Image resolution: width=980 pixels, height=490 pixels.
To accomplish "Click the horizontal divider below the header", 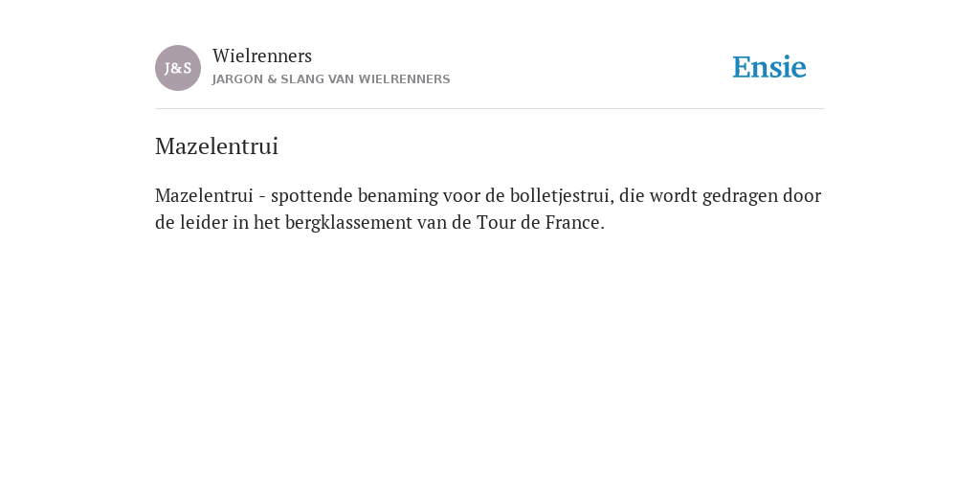I will [x=490, y=109].
